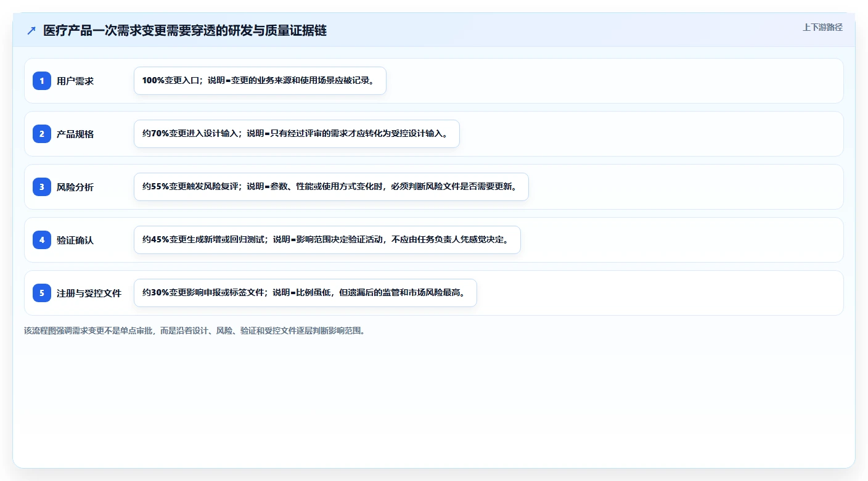This screenshot has width=868, height=481.
Task: Select the 注册与受控文件 step label
Action: coord(89,293)
